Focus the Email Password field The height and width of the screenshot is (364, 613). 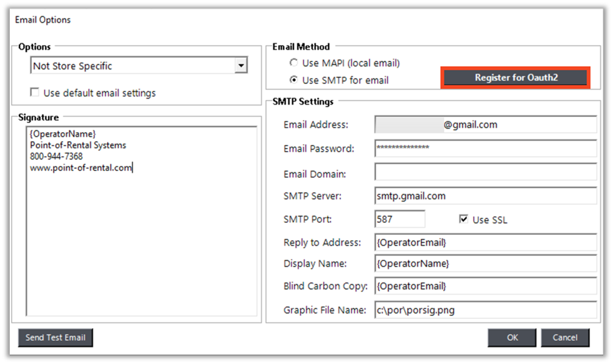(x=485, y=149)
